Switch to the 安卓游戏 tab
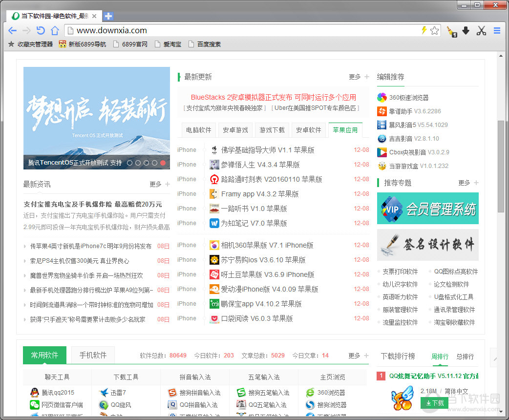Viewport: 509px width, 420px height. click(235, 130)
